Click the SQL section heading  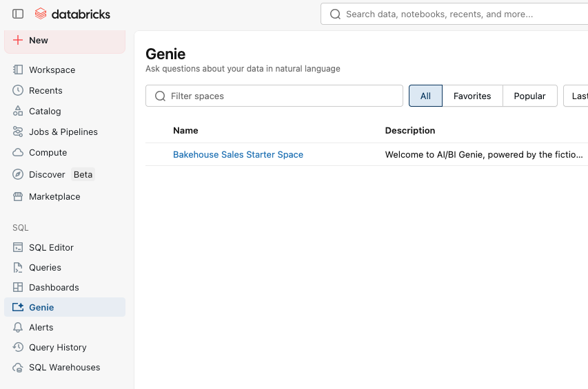(20, 228)
